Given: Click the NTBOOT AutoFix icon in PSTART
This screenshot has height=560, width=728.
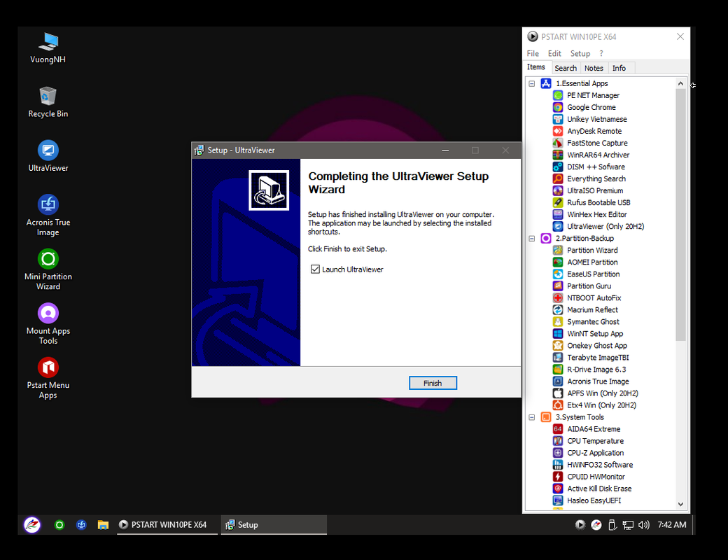Looking at the screenshot, I should point(558,298).
